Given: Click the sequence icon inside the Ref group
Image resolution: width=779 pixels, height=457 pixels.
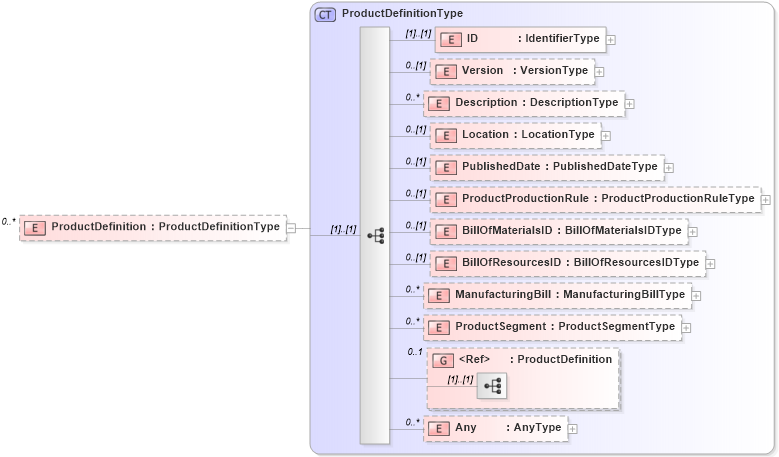Looking at the screenshot, I should tap(492, 385).
